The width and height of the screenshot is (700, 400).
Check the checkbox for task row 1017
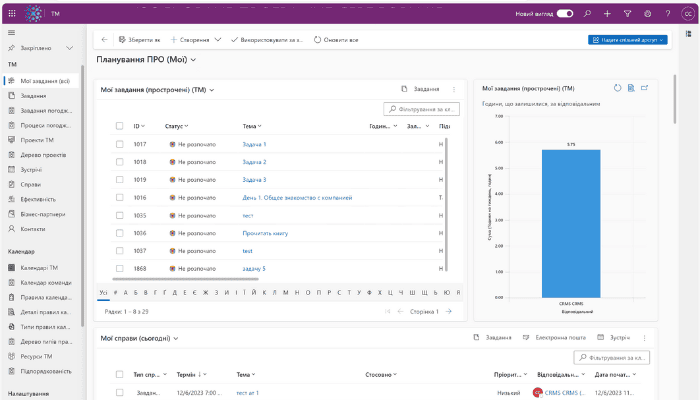coord(118,144)
